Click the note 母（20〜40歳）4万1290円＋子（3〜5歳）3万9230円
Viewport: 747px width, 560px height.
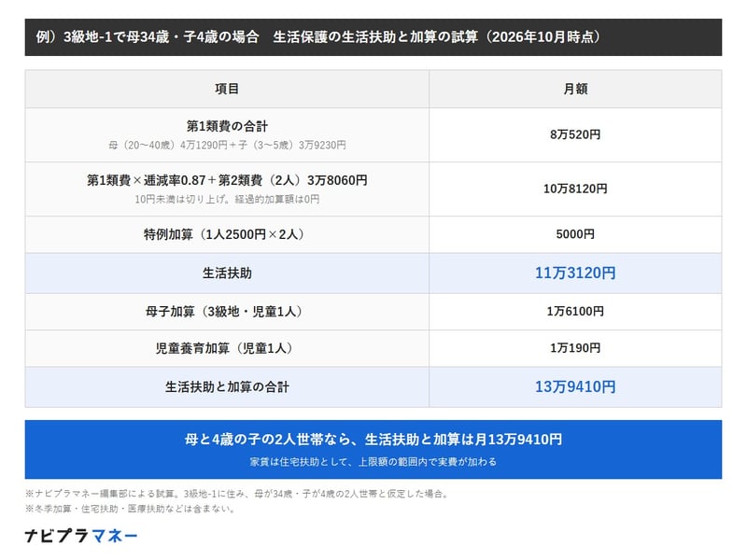pyautogui.click(x=227, y=146)
